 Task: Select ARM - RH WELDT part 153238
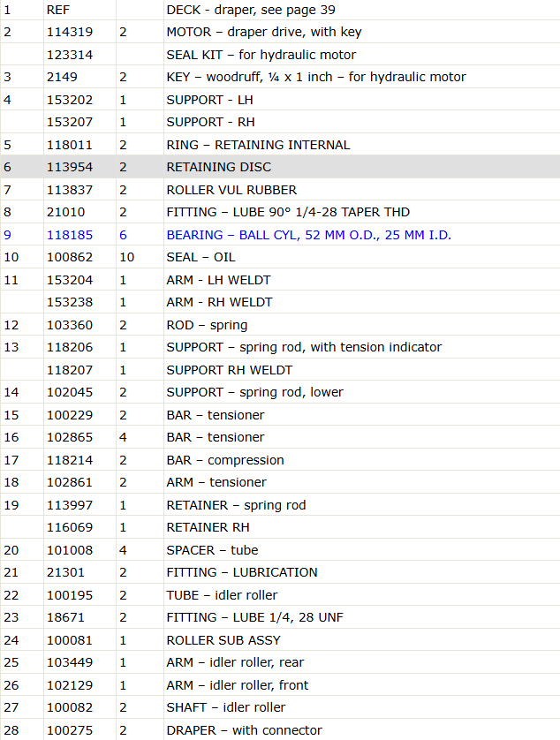70,302
